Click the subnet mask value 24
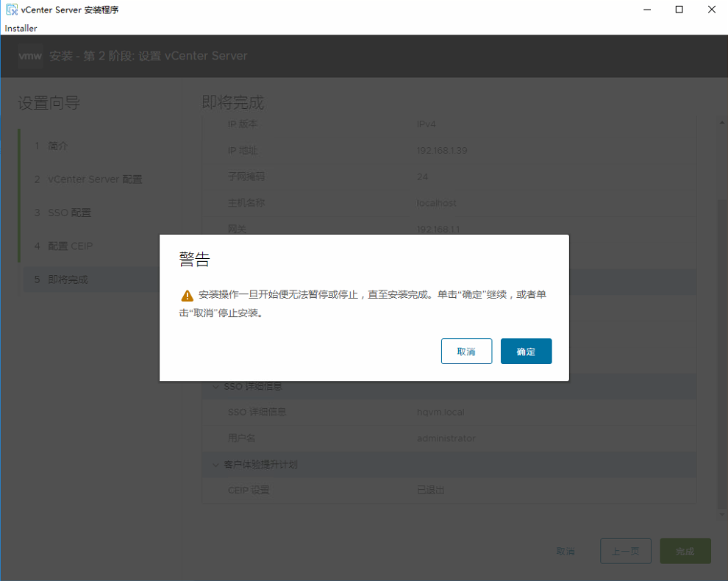 [x=422, y=177]
